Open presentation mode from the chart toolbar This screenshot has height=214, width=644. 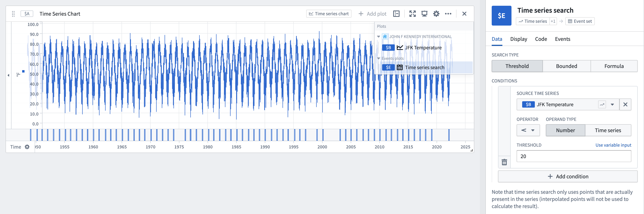click(x=424, y=14)
